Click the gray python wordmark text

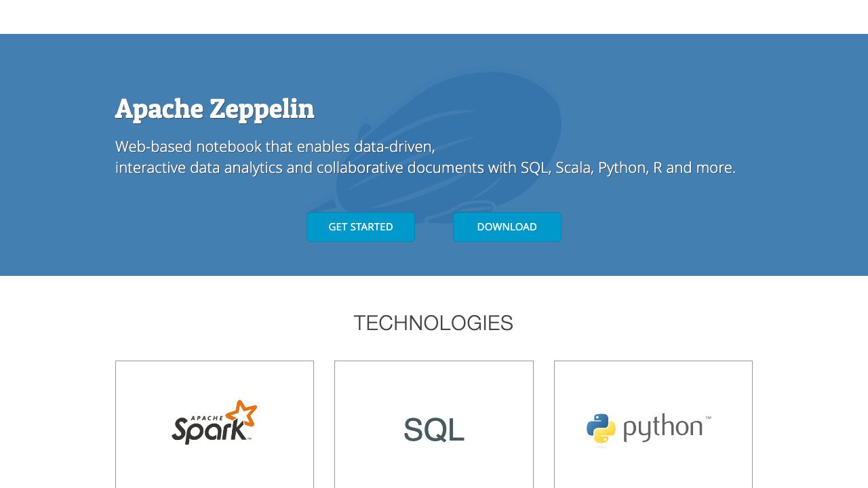[x=662, y=428]
